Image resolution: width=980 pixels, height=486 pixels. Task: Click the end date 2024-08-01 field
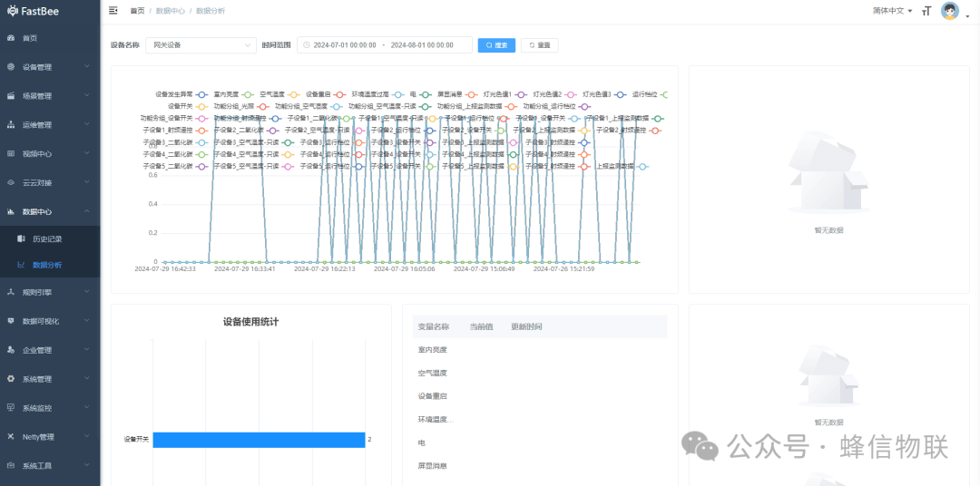point(422,45)
